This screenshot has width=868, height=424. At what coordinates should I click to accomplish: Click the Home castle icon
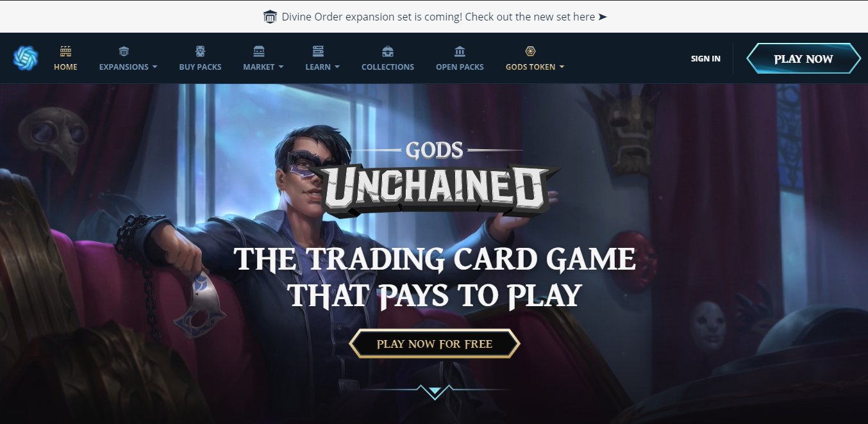click(x=65, y=51)
